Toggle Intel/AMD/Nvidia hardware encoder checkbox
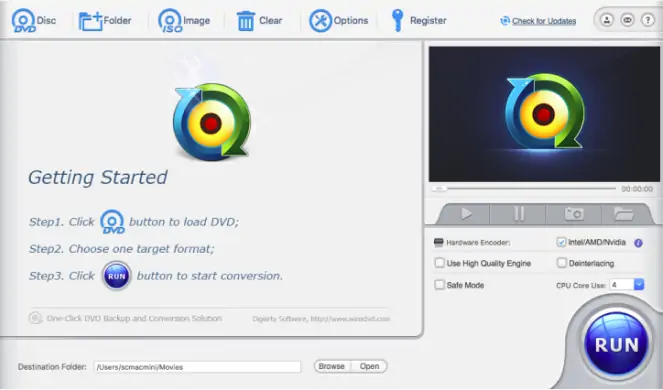The height and width of the screenshot is (390, 663). 561,242
